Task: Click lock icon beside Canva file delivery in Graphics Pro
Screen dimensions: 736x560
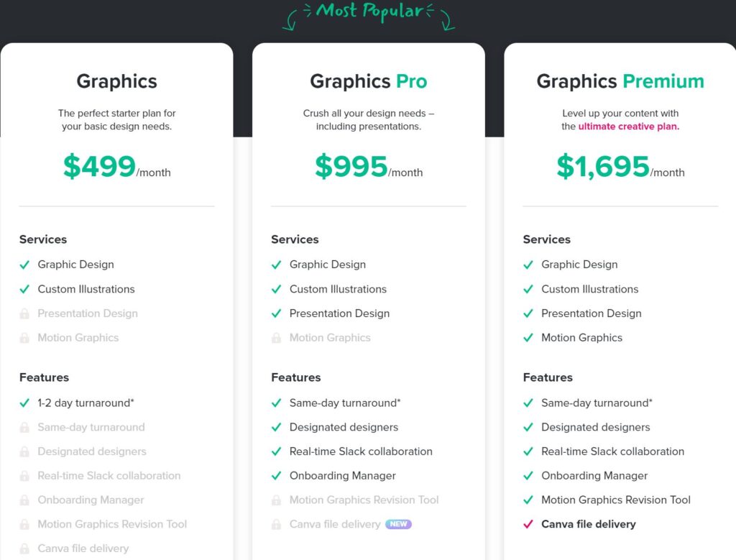Action: pos(276,525)
